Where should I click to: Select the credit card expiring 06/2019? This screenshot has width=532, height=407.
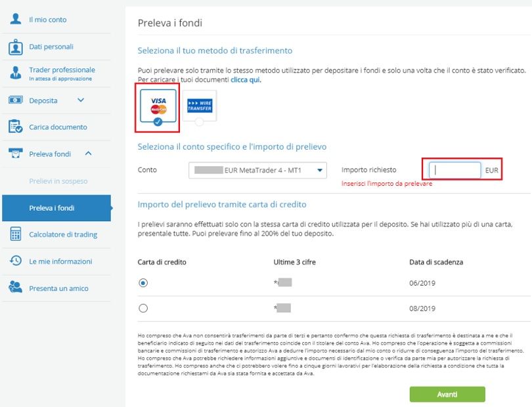click(144, 282)
